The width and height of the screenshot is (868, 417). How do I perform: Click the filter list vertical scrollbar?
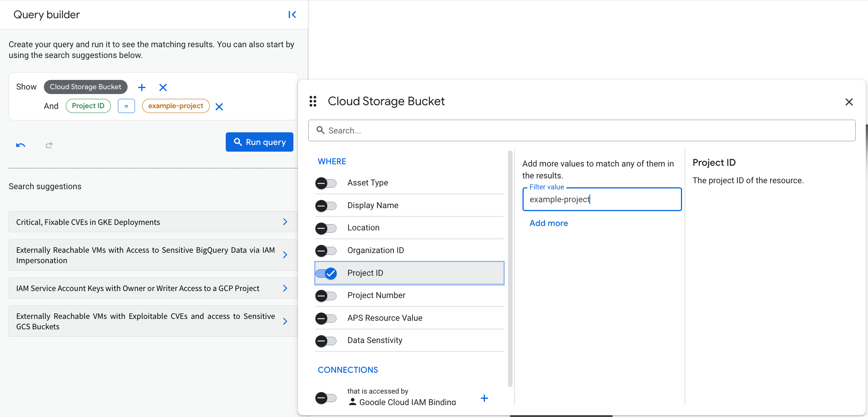[510, 268]
